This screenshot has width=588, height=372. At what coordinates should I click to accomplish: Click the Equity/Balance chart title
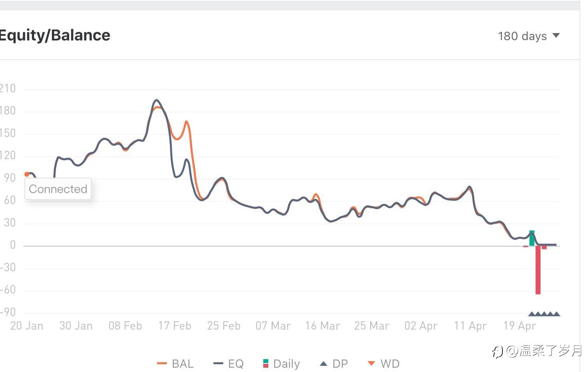(55, 35)
